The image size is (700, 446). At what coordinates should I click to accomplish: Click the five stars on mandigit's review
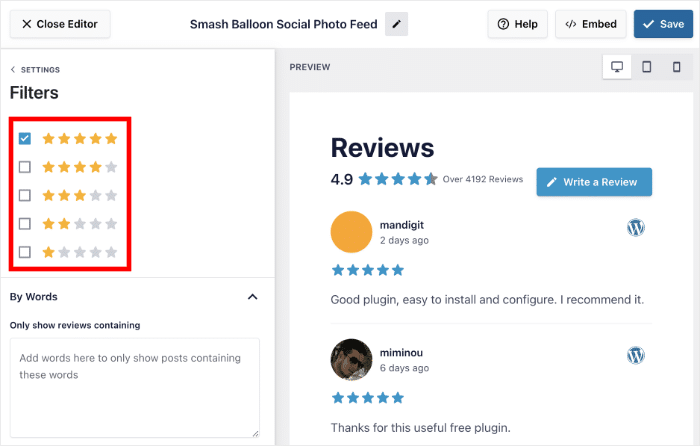point(368,270)
